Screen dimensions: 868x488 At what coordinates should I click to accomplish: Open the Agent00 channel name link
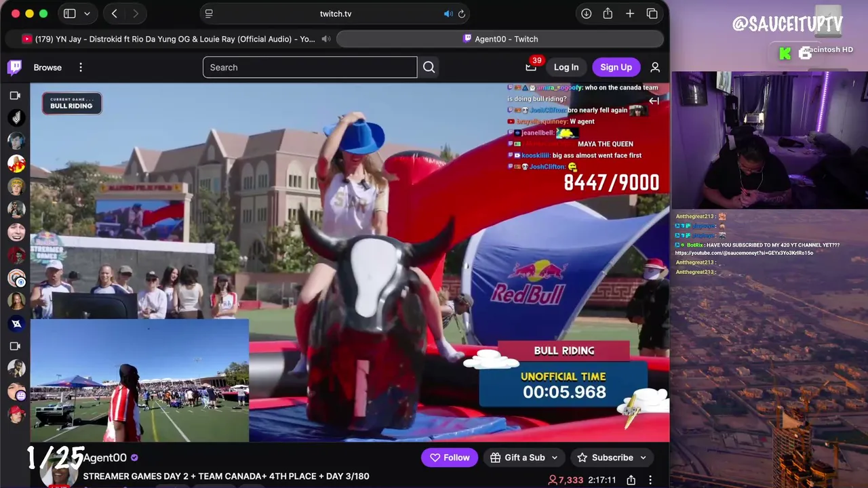[105, 458]
